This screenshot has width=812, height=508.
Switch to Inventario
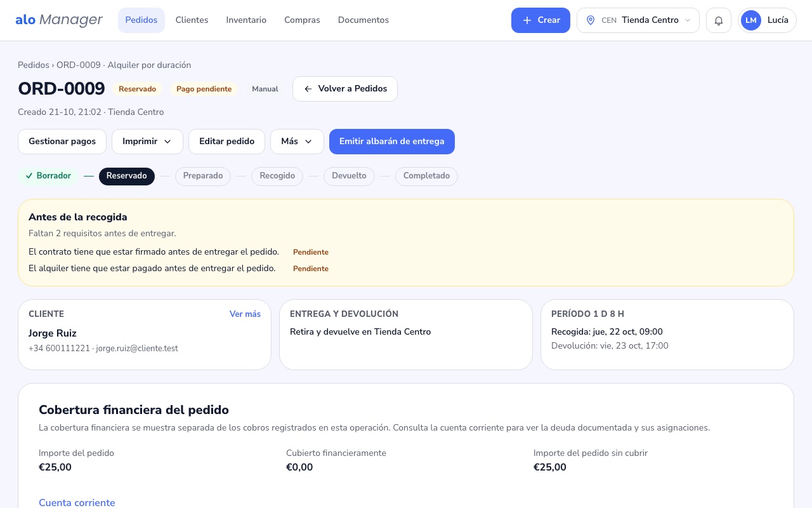246,20
